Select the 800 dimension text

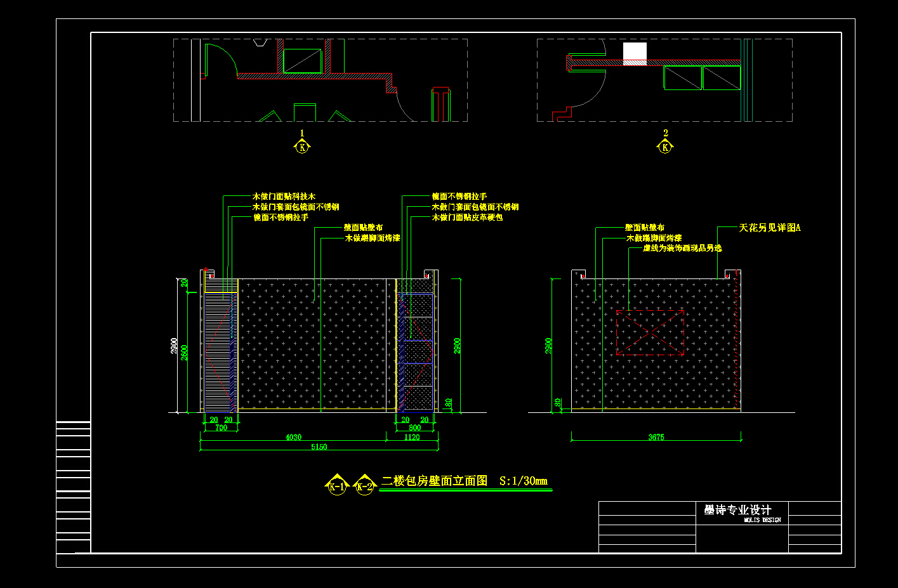[414, 428]
